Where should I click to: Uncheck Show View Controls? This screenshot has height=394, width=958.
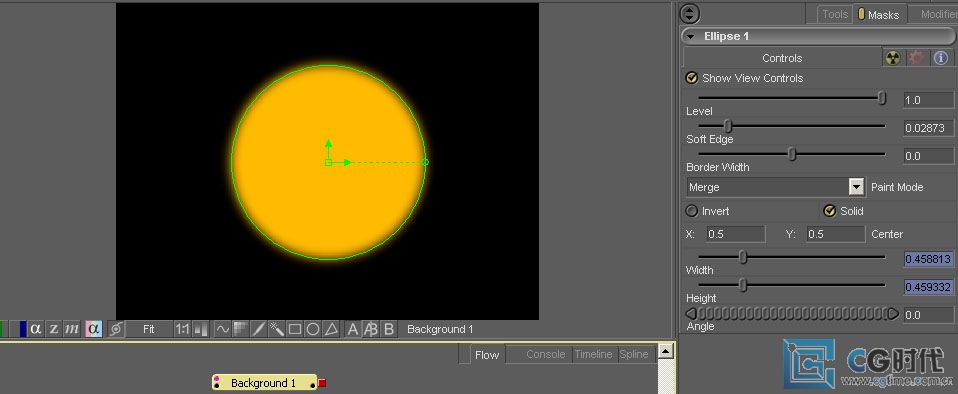tap(692, 78)
